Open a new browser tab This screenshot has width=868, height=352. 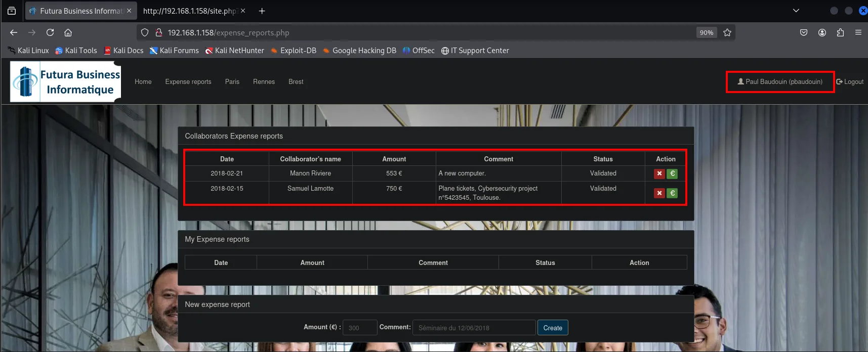[x=262, y=11]
